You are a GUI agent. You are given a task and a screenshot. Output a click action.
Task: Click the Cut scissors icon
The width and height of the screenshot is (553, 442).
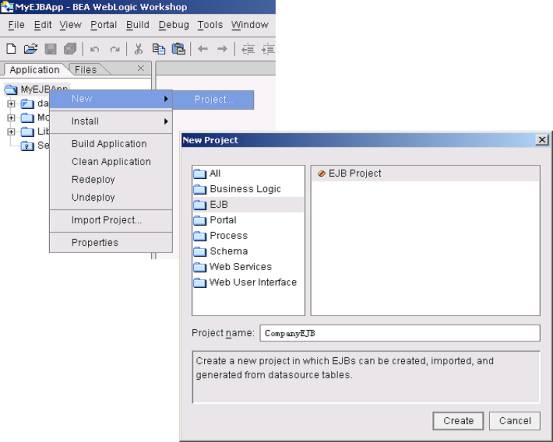point(139,49)
